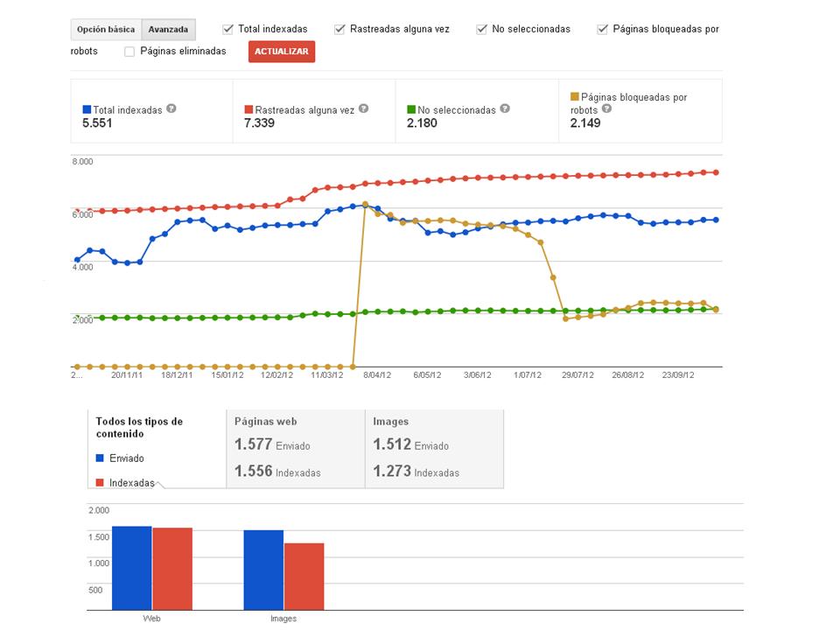Image resolution: width=840 pixels, height=630 pixels.
Task: Click the blue Enviado color swatch
Action: 100,458
